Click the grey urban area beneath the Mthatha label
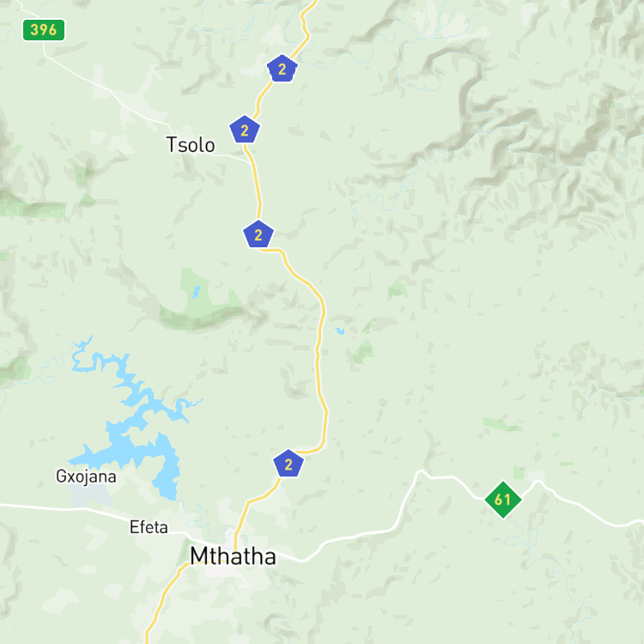 (x=232, y=571)
